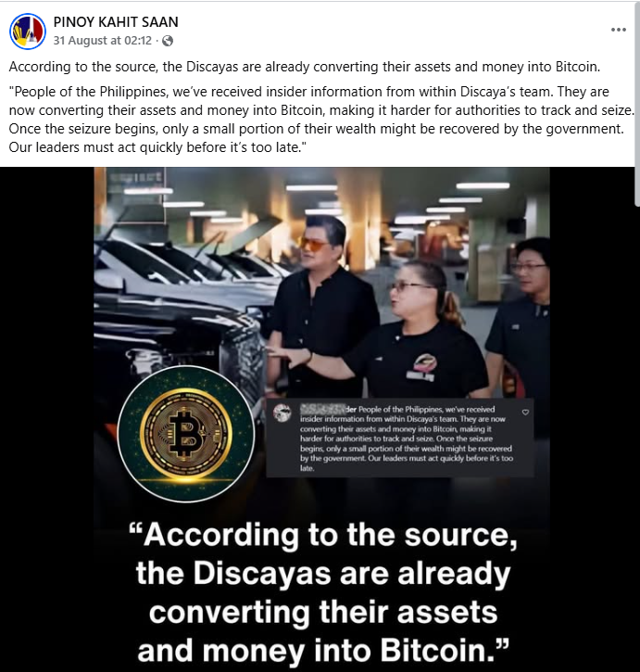Open the three-dot post options menu

pyautogui.click(x=618, y=30)
